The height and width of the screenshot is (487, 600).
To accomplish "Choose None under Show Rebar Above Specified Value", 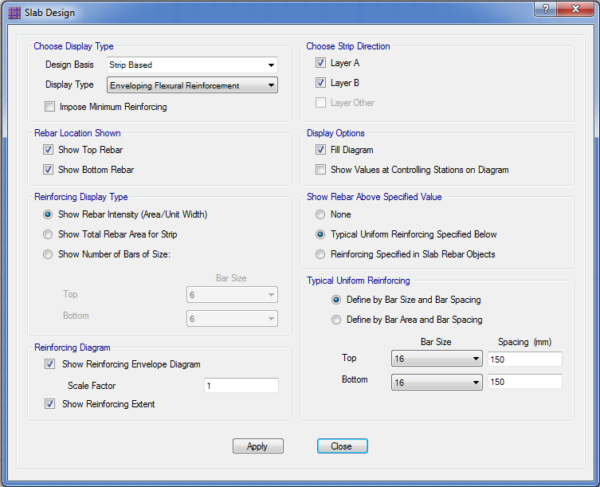I will click(320, 214).
